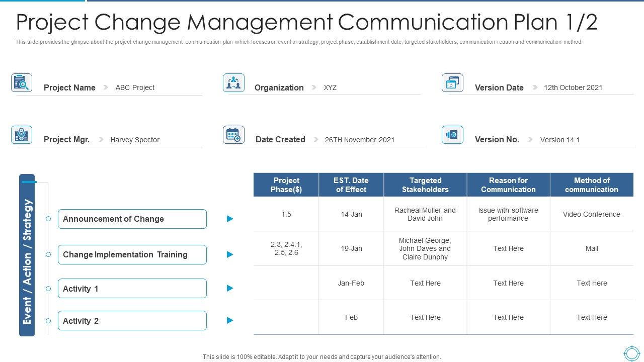The height and width of the screenshot is (362, 644).
Task: Click the Version Date label
Action: point(499,87)
